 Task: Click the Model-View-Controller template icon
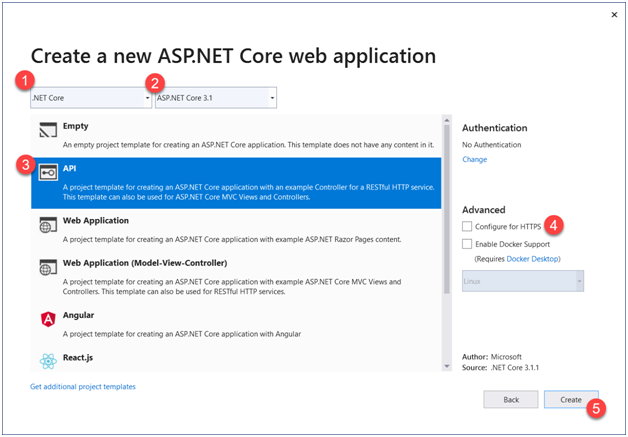[x=47, y=267]
